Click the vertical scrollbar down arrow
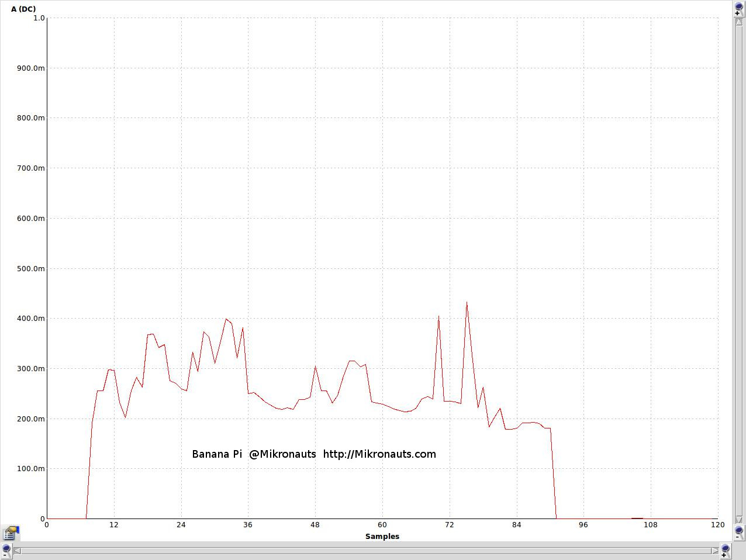This screenshot has width=746, height=560. coord(739,519)
